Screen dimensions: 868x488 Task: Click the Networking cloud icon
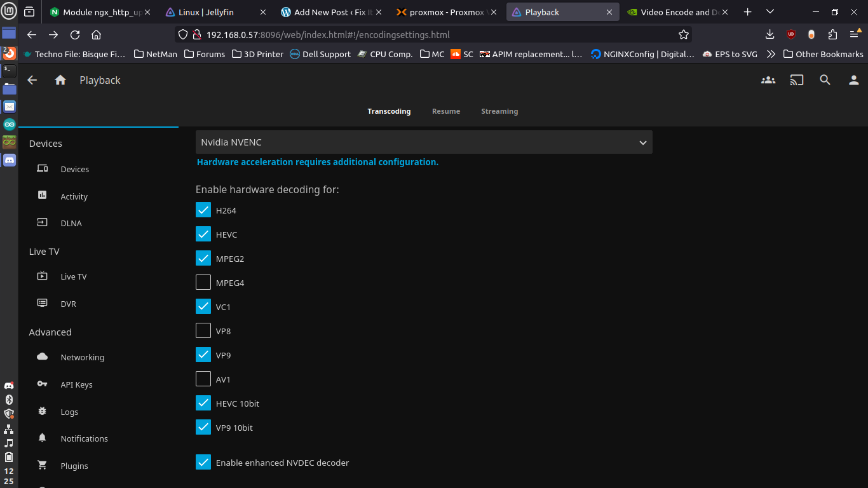[x=43, y=356]
